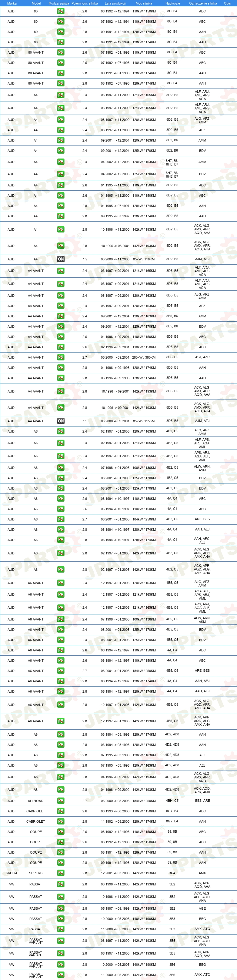
Task: Click petrol icon in PASSAT 132kW AGE row
Action: click(61, 908)
